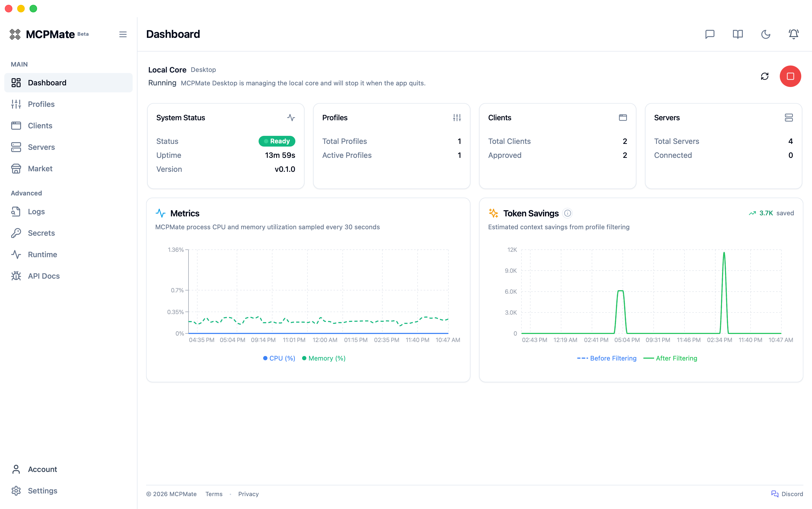
Task: Click the Approved clients row
Action: tap(557, 155)
